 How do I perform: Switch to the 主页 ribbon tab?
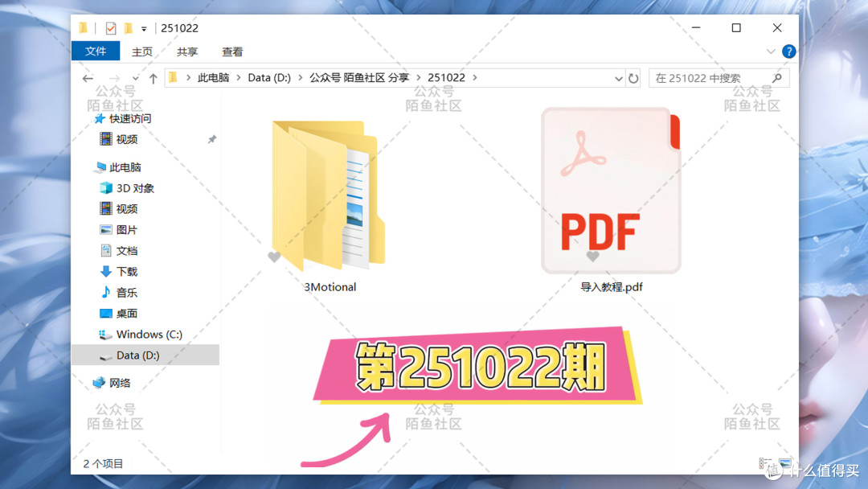pos(142,51)
